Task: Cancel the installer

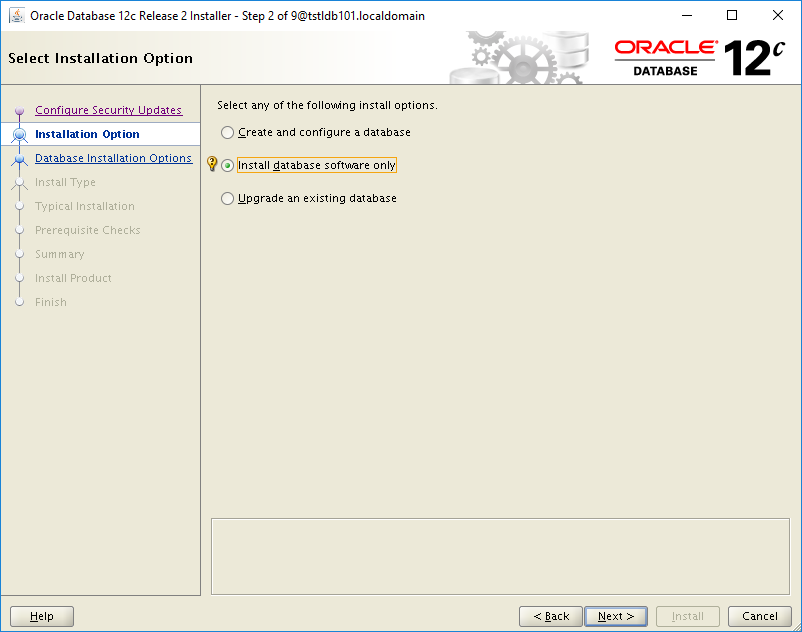Action: click(760, 616)
